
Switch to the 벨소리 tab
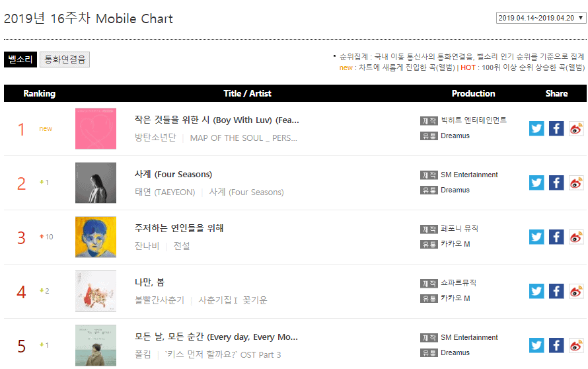pos(20,60)
